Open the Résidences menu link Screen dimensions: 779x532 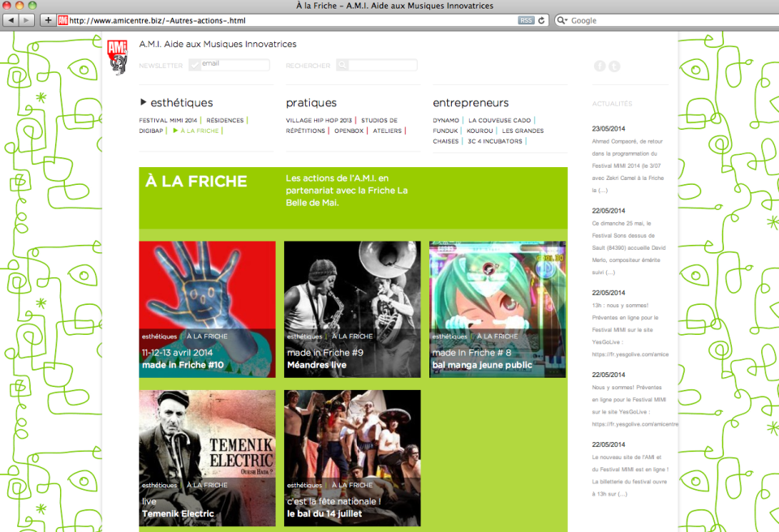[x=225, y=120]
